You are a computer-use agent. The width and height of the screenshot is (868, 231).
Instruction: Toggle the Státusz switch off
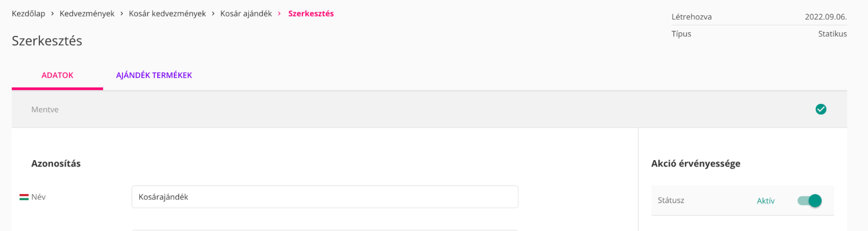tap(809, 201)
